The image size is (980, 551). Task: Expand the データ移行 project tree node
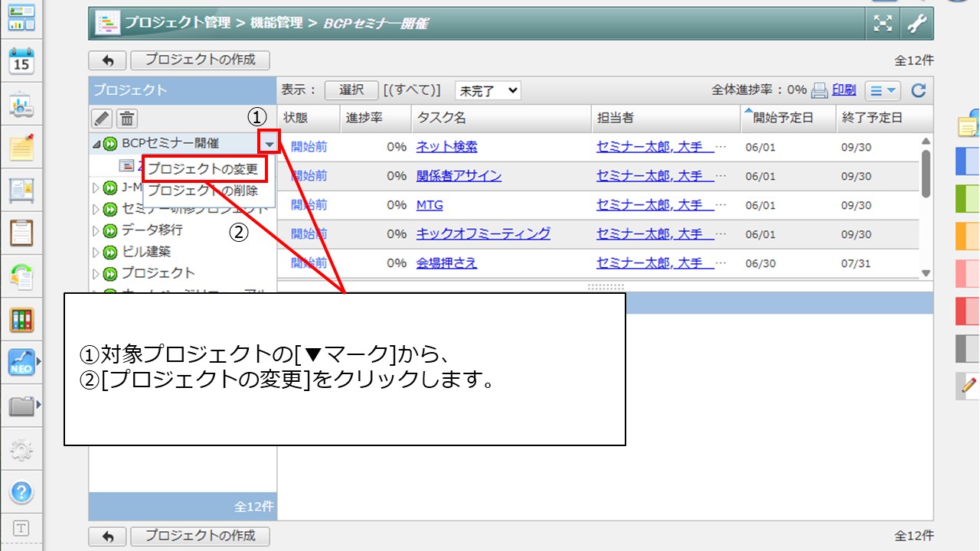96,230
